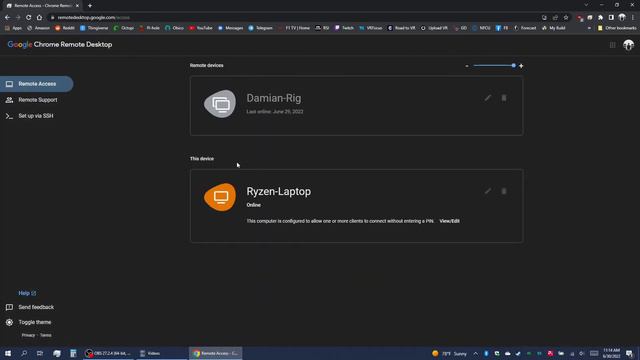Open the Windows notification center
This screenshot has width=640, height=360.
(x=629, y=353)
